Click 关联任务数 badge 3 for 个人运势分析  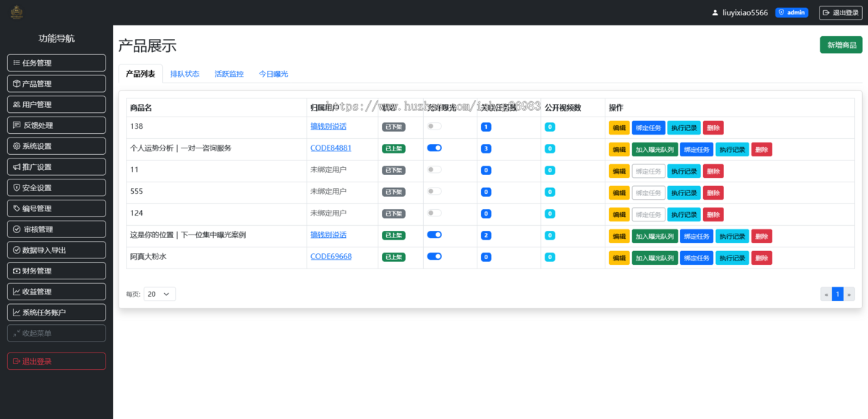486,148
